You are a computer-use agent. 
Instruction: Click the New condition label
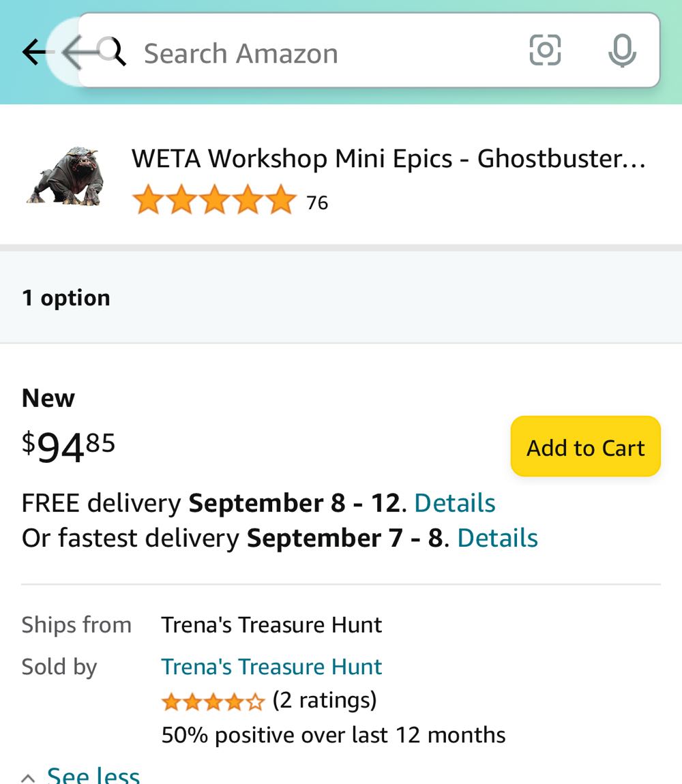click(x=48, y=397)
